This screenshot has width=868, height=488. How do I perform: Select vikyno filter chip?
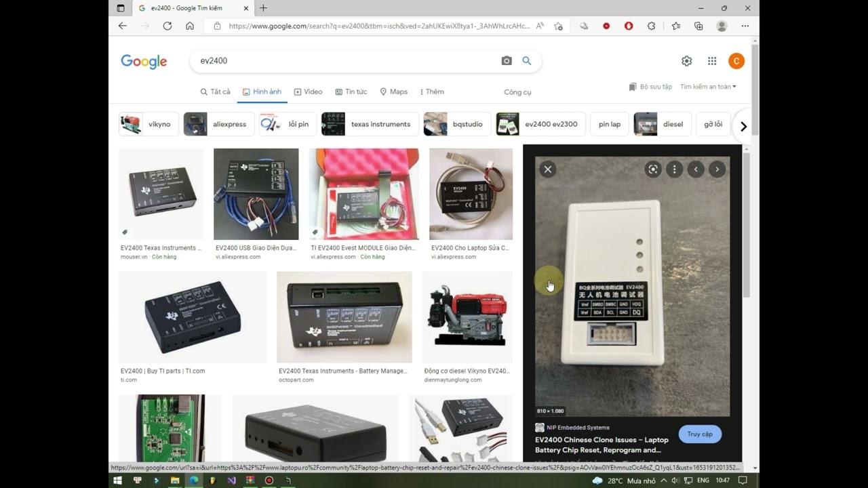pyautogui.click(x=149, y=124)
